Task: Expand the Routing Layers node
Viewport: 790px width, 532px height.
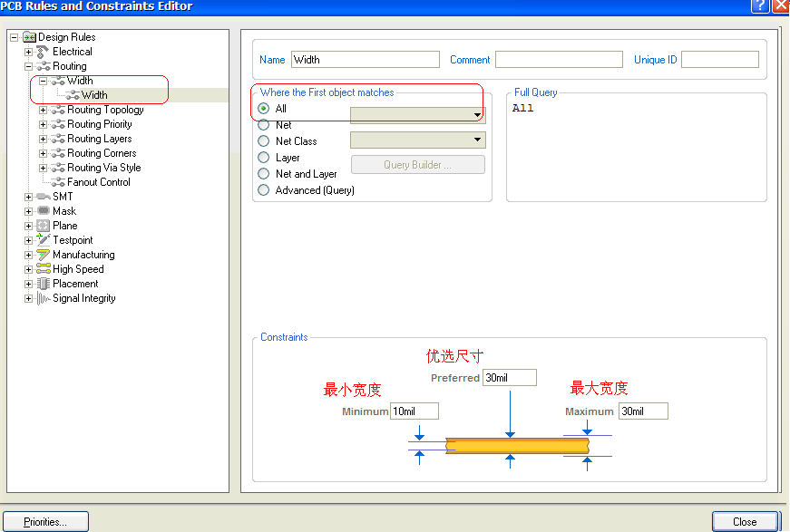Action: 44,139
